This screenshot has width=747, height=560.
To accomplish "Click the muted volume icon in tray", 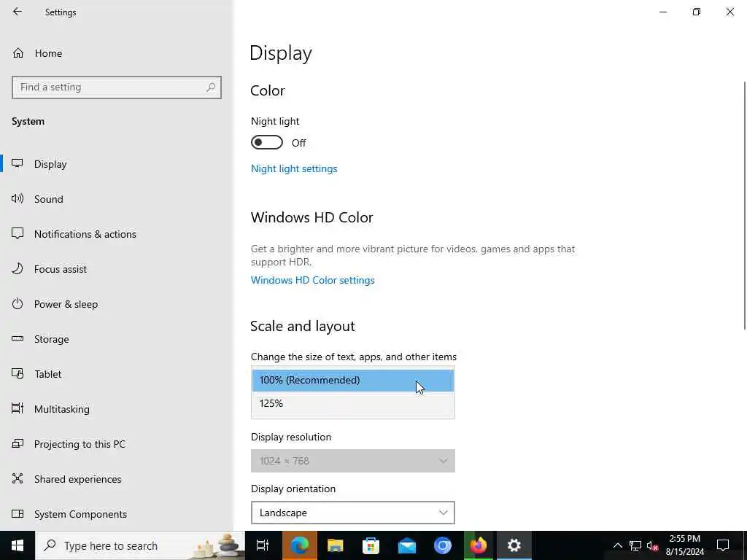I will tap(653, 545).
